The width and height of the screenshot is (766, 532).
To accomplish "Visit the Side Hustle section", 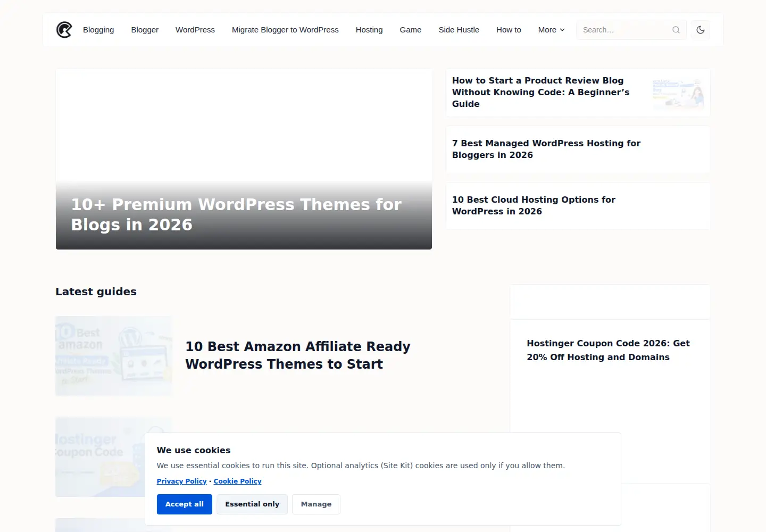I will 459,30.
